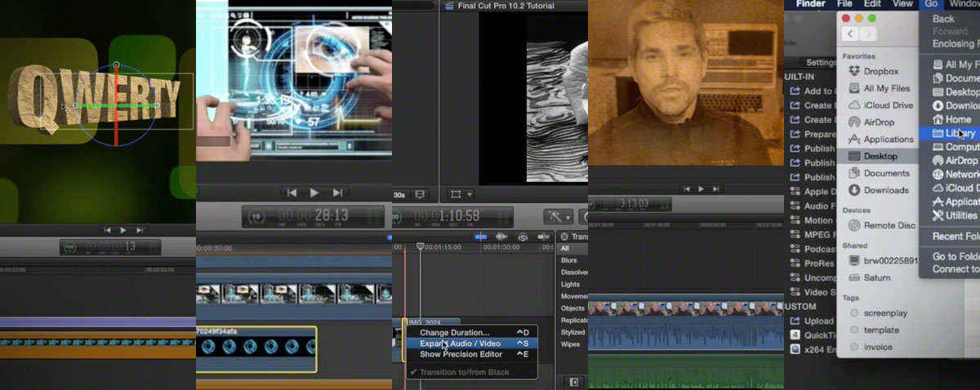Viewport: 980px width, 390px height.
Task: Select the Dissolves transition category
Action: pyautogui.click(x=574, y=273)
